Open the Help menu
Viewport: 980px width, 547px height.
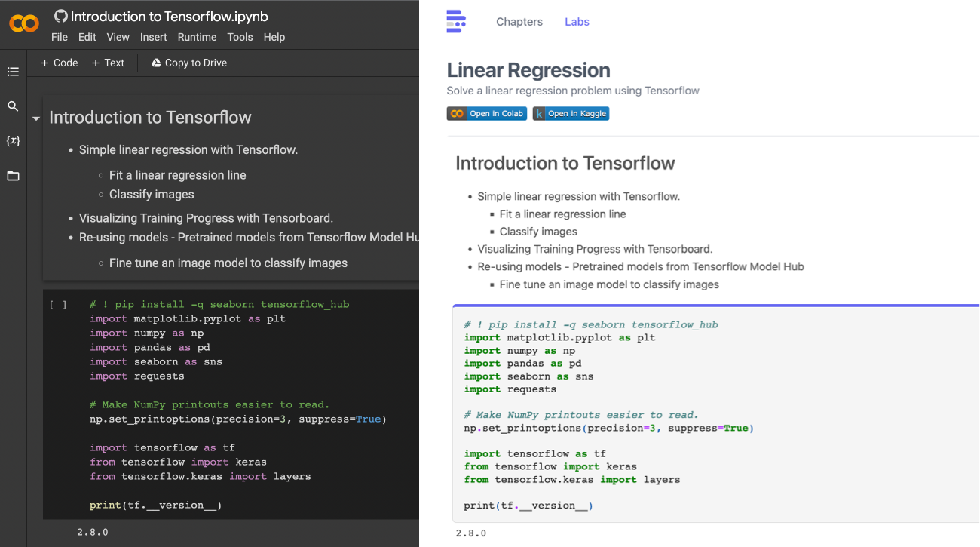point(274,37)
